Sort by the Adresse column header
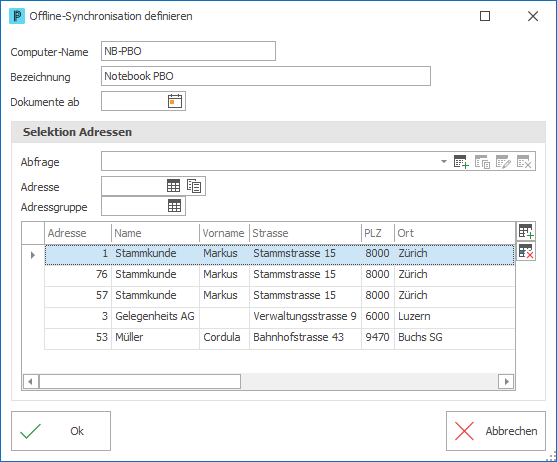Image resolution: width=557 pixels, height=462 pixels. (78, 233)
